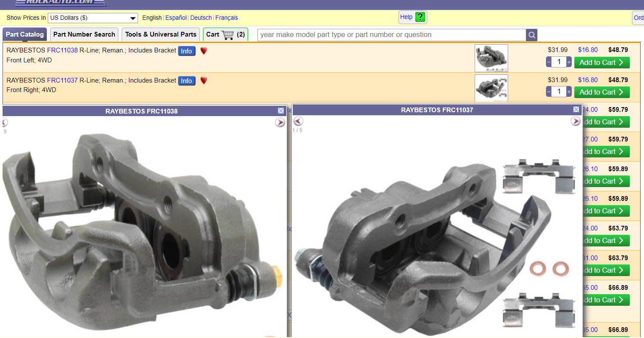644x338 pixels.
Task: Click the RAYBESTOS FRC11037 popup title bar
Action: tap(437, 110)
